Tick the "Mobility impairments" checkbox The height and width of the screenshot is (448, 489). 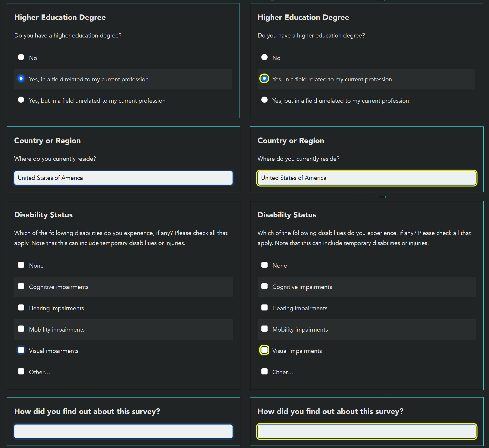coord(21,329)
